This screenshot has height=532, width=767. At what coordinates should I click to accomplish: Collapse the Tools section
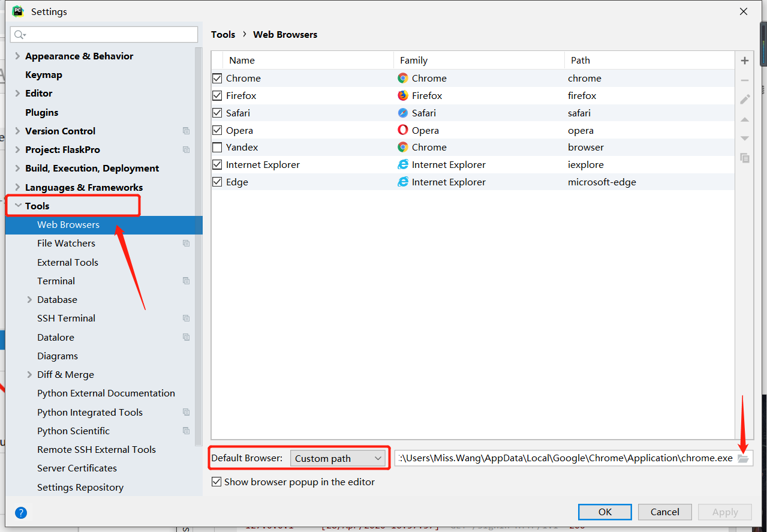(x=17, y=206)
